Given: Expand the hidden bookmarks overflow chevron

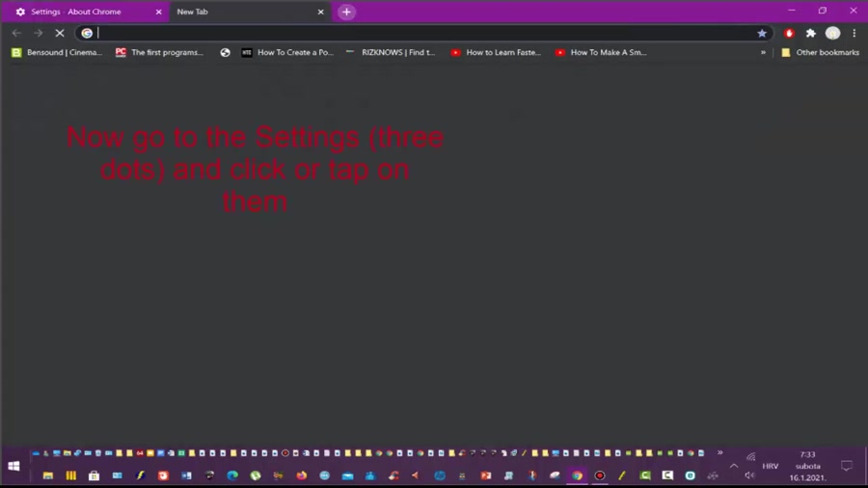Looking at the screenshot, I should pyautogui.click(x=763, y=53).
